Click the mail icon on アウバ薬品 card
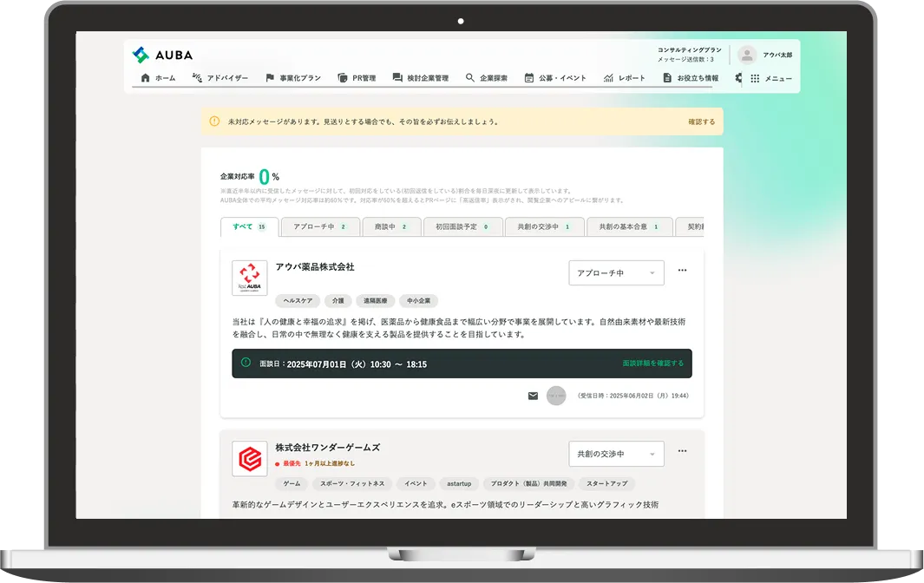The height and width of the screenshot is (583, 924). (533, 396)
